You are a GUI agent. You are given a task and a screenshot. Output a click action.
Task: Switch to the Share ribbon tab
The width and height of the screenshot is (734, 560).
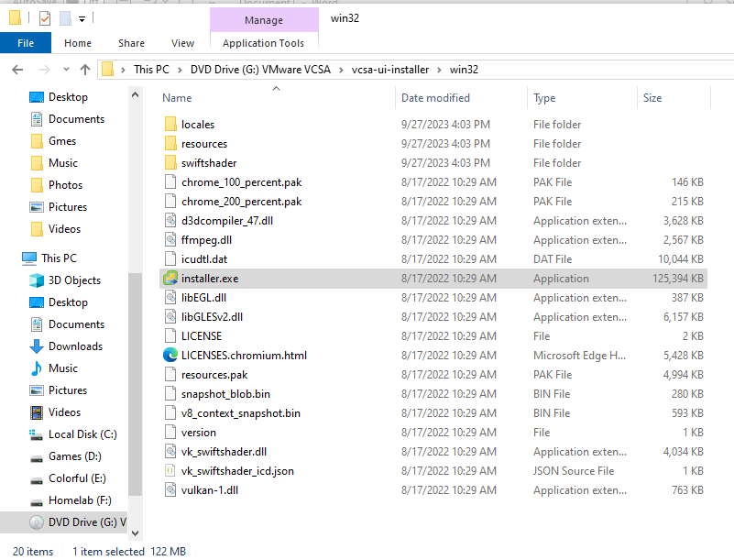[131, 43]
